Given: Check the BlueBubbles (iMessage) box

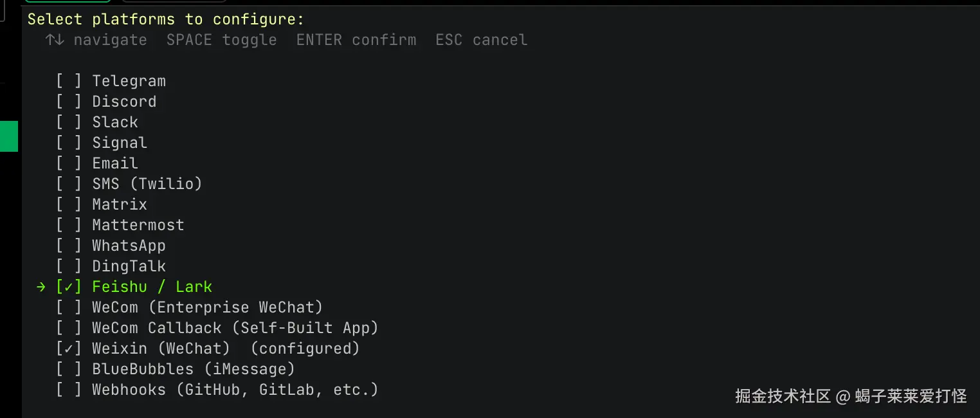Looking at the screenshot, I should click(69, 369).
